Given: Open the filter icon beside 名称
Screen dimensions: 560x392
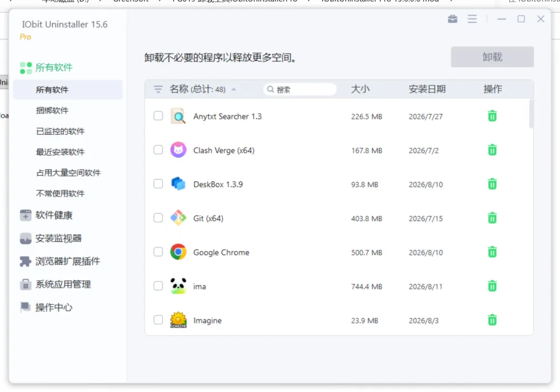Looking at the screenshot, I should click(158, 89).
